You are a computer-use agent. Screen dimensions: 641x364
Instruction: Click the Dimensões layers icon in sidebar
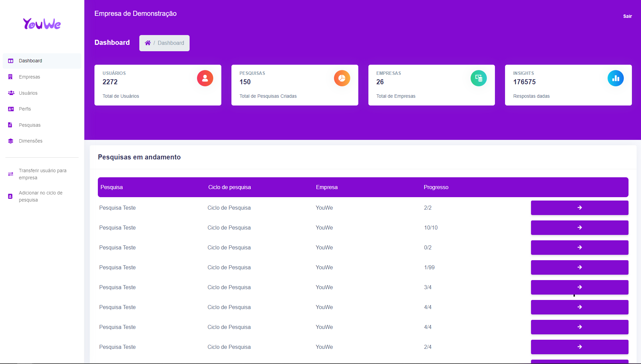(x=11, y=141)
